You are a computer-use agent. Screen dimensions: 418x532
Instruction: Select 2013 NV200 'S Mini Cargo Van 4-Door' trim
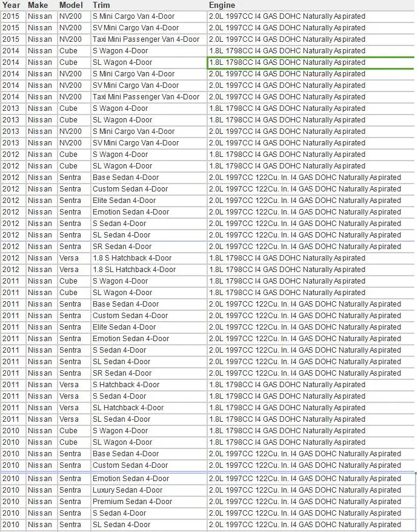[x=149, y=131]
